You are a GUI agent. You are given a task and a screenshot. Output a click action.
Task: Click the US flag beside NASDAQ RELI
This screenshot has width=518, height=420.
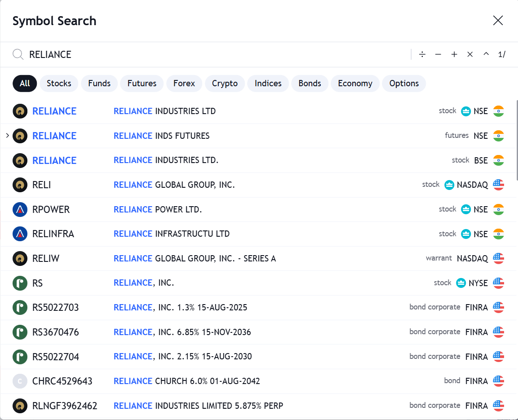tap(498, 185)
